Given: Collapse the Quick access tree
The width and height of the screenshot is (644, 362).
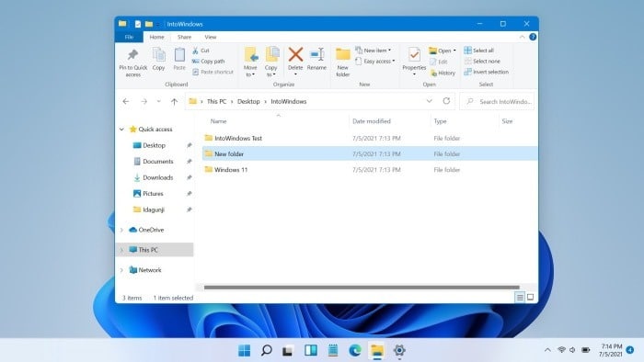Looking at the screenshot, I should [121, 130].
